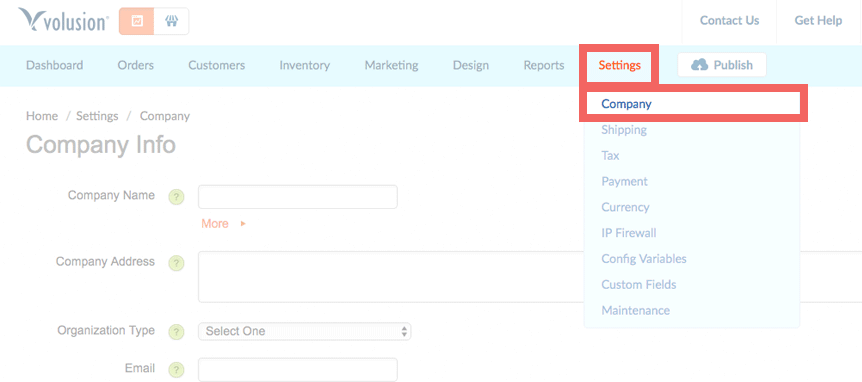This screenshot has width=862, height=382.
Task: Select Maintenance from Settings dropdown
Action: point(636,311)
